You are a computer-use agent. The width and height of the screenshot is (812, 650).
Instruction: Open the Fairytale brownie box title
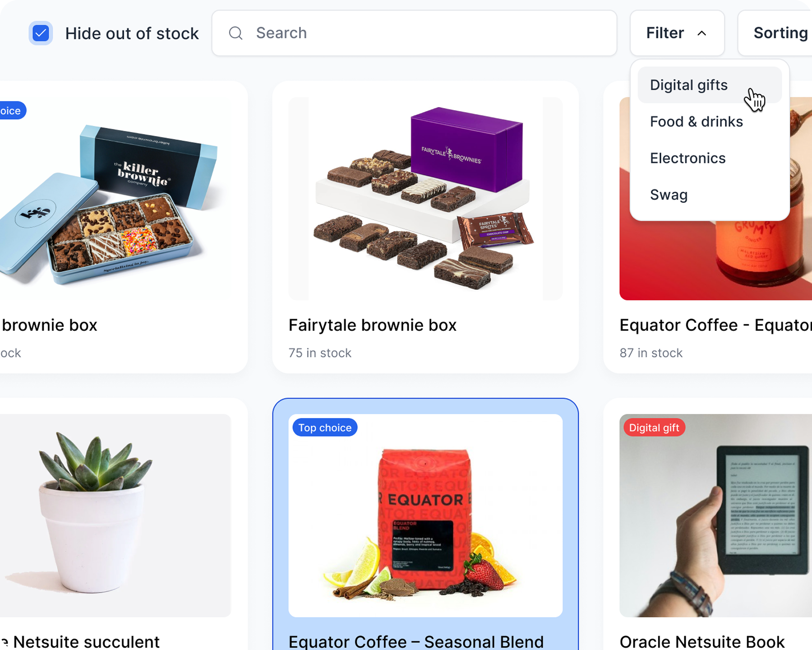click(372, 325)
